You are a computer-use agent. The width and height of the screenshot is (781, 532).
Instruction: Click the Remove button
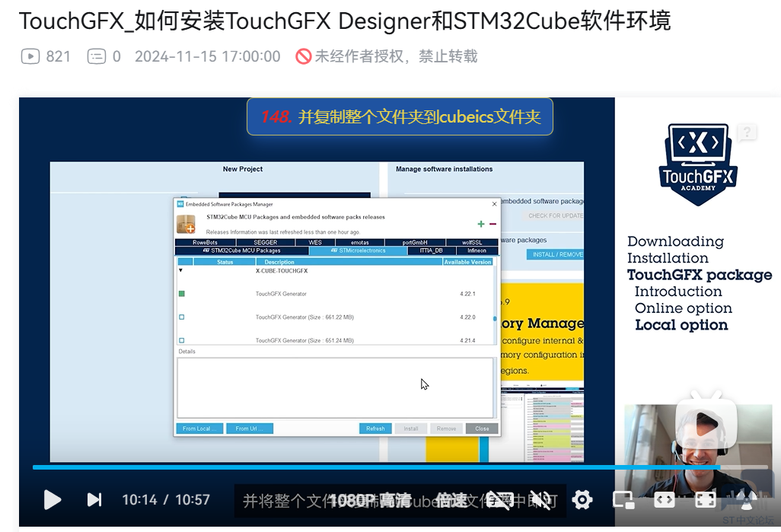446,428
